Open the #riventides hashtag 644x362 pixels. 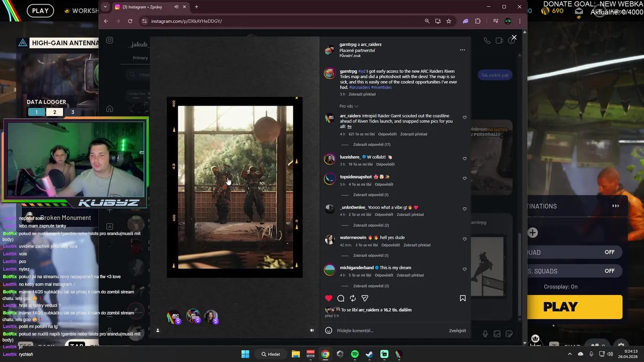point(381,87)
